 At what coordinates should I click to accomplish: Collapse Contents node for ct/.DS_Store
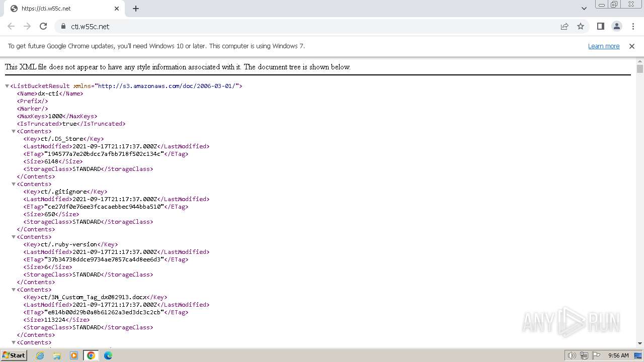coord(14,131)
